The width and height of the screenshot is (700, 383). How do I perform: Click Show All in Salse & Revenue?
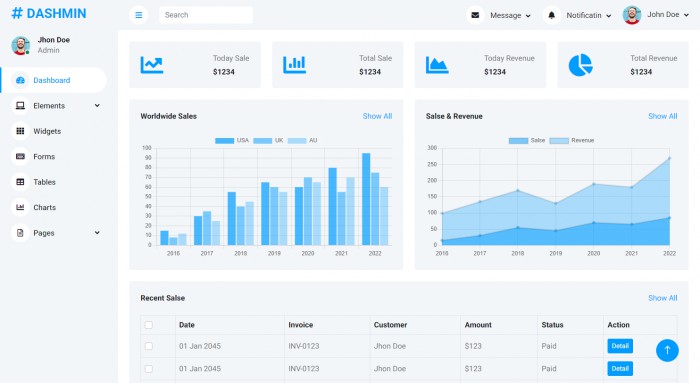(x=662, y=116)
